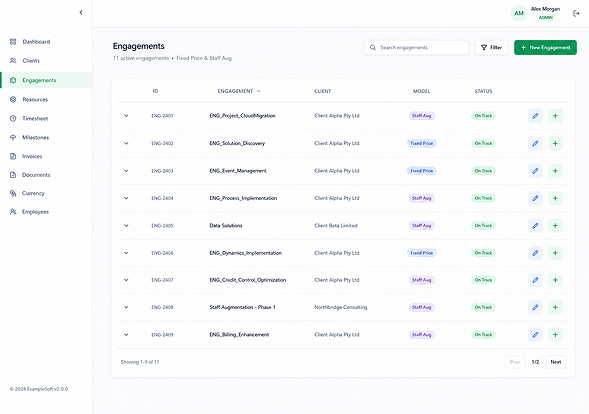Image resolution: width=589 pixels, height=414 pixels.
Task: Edit the ENG_Billing_Enhancement engagement
Action: coord(535,335)
